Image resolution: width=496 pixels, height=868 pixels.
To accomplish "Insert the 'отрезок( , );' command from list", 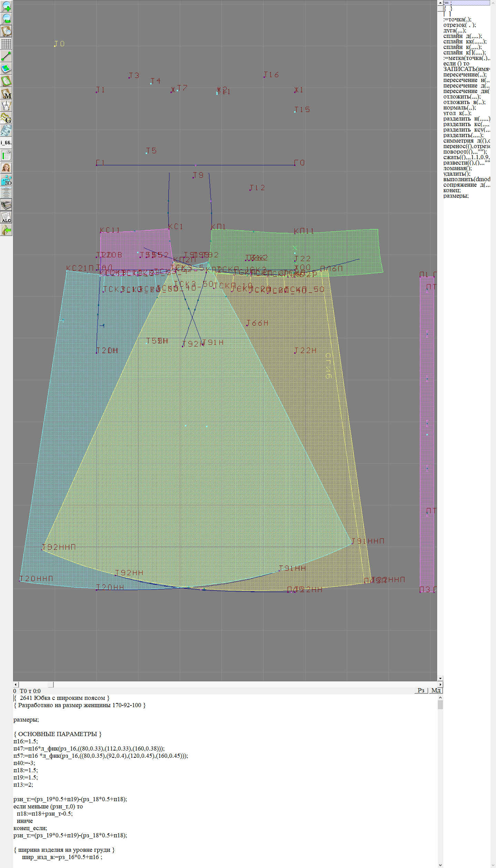I will (459, 25).
